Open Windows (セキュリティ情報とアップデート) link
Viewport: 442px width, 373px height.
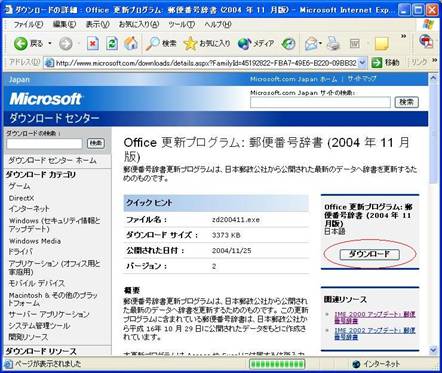[x=55, y=225]
